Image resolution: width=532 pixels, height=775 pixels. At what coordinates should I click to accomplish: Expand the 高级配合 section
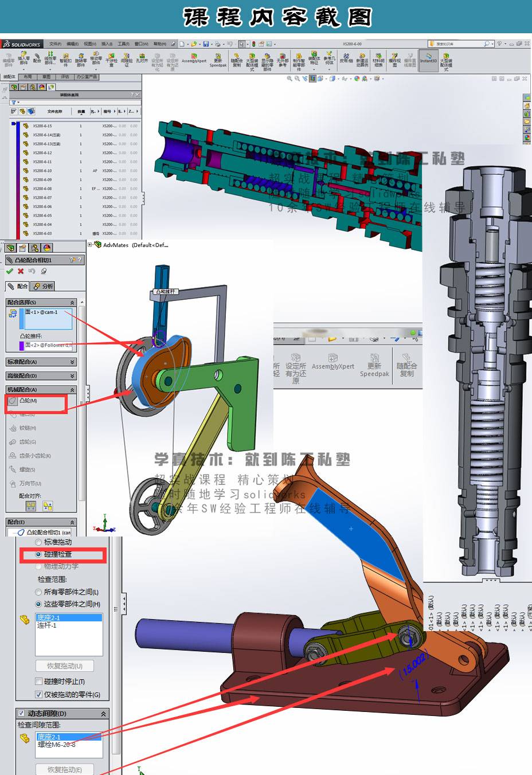tap(72, 376)
